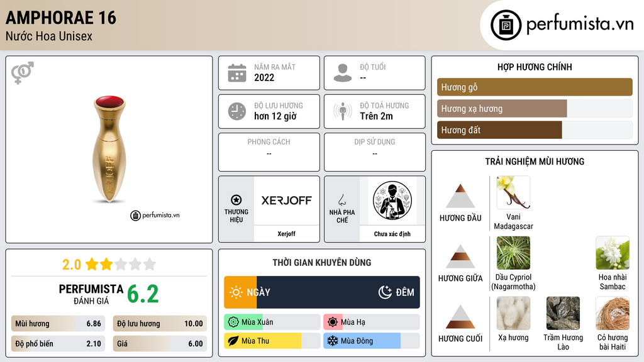
Task: Click the hơn 12 giờ longevity value
Action: (x=275, y=116)
